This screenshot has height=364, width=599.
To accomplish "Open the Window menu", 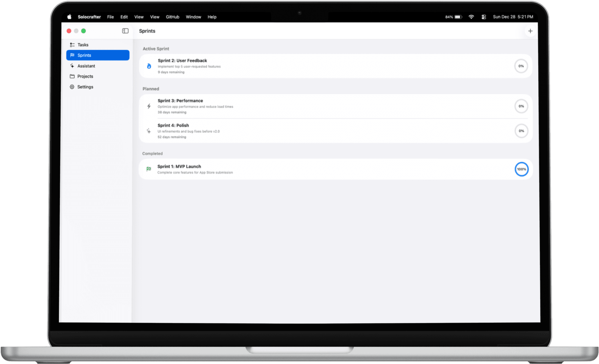I will [x=193, y=17].
